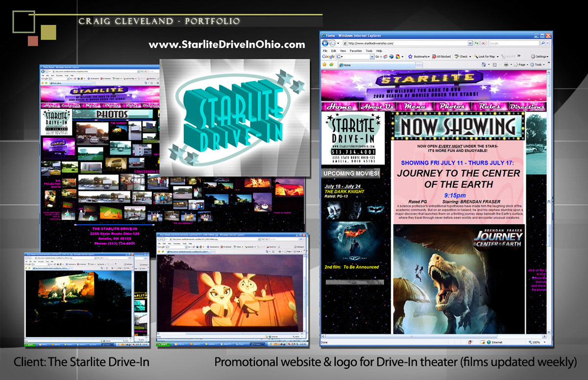Open the Tools menu in menu bar
The width and height of the screenshot is (588, 380).
click(x=369, y=50)
